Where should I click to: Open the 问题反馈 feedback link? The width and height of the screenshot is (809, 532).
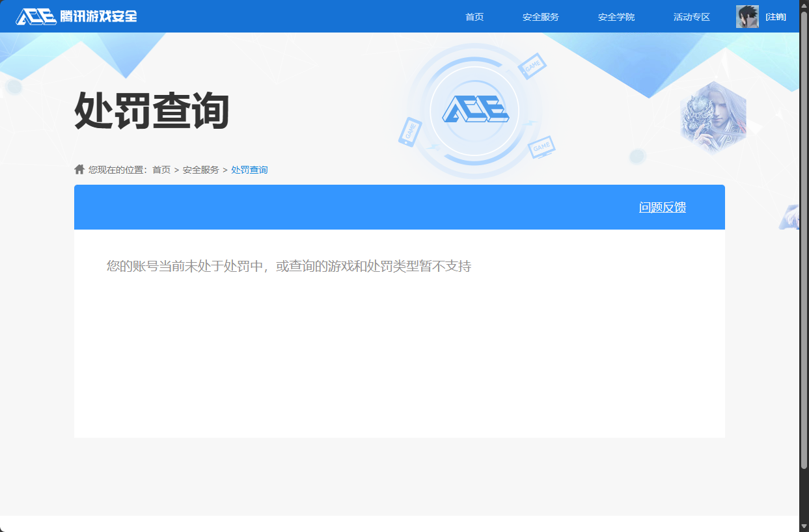pyautogui.click(x=662, y=207)
